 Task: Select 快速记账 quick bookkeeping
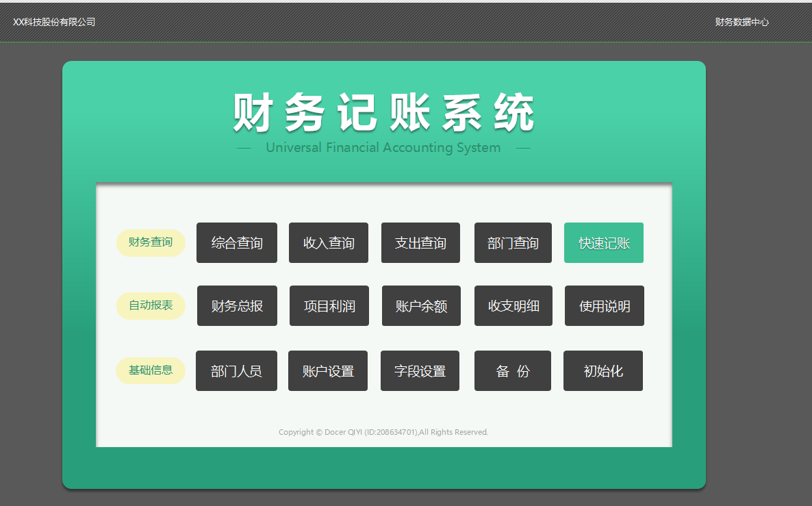tap(604, 242)
